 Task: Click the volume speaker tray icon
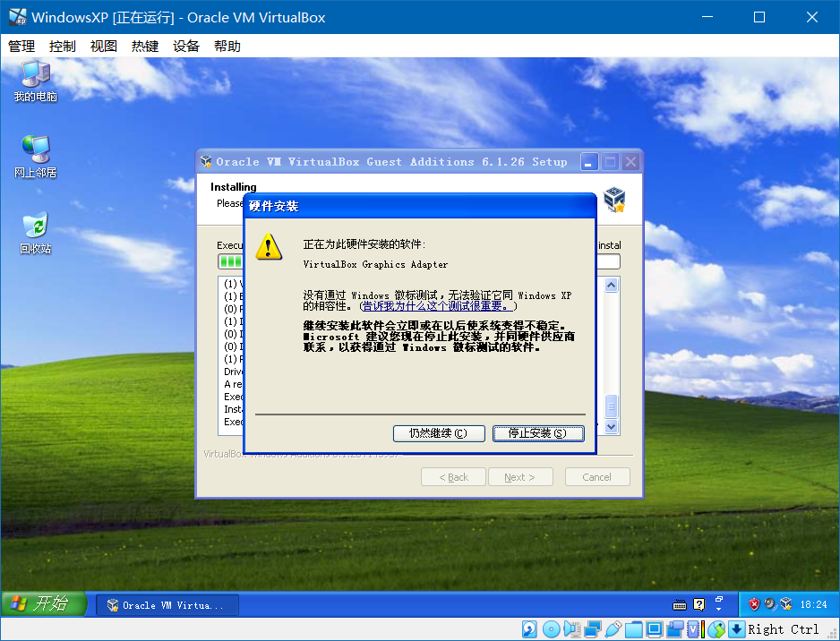click(x=770, y=604)
